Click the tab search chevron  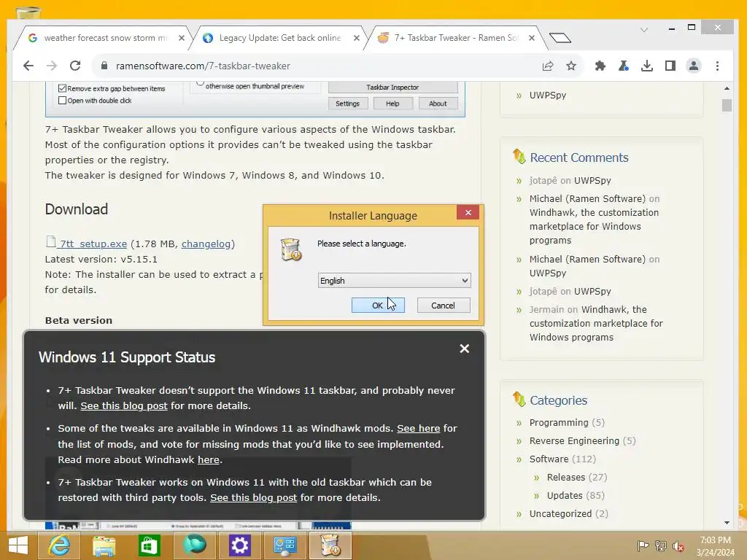tap(644, 30)
